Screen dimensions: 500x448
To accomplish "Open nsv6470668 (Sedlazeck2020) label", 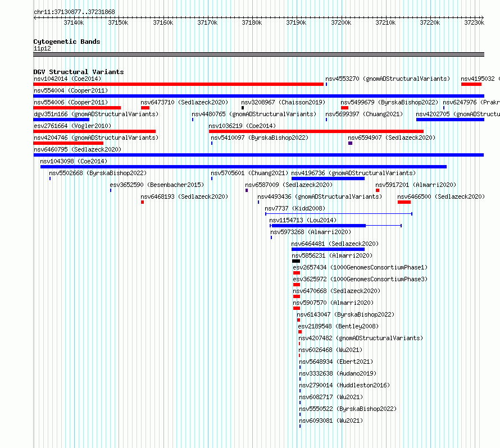I will click(337, 291).
